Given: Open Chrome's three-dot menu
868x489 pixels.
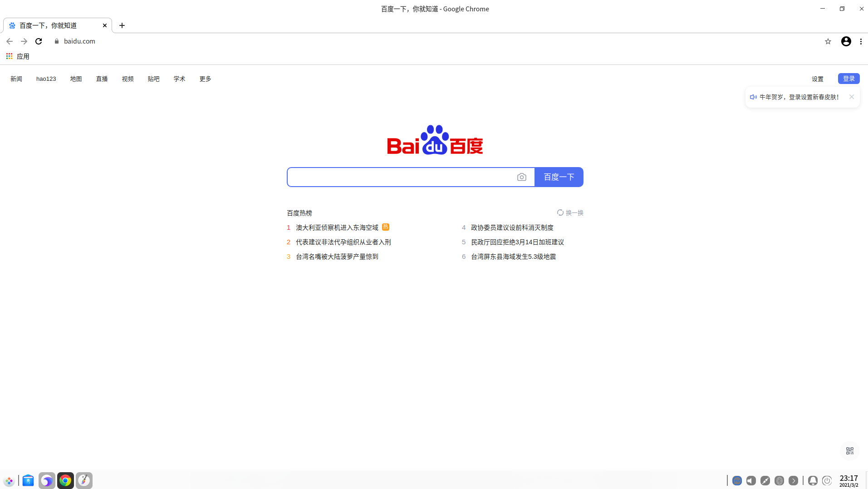Looking at the screenshot, I should click(x=861, y=41).
